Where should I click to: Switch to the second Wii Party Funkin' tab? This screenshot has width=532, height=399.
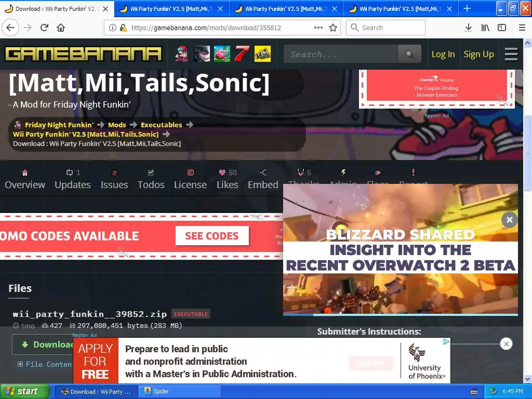[x=171, y=9]
